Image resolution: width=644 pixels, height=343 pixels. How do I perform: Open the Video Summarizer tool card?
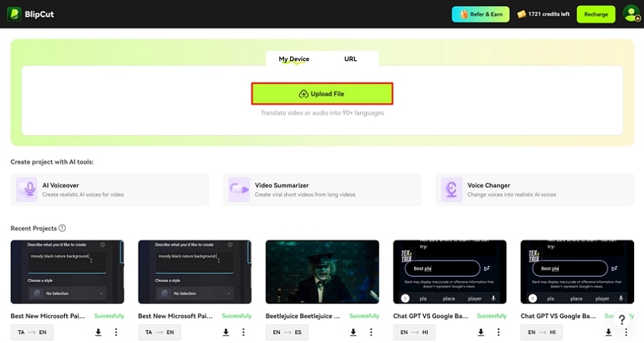[322, 189]
